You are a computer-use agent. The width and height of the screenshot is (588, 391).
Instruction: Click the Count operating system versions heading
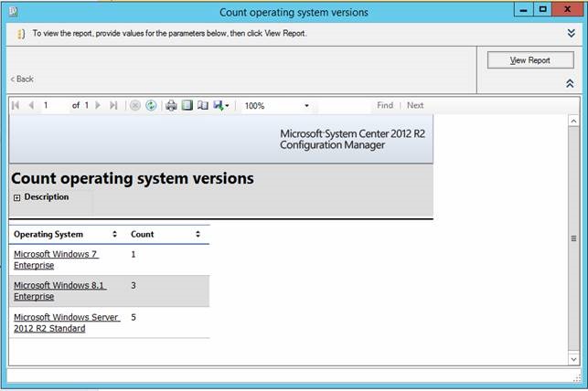[133, 178]
